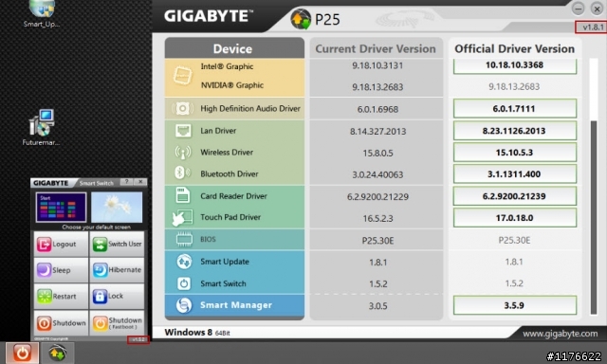Click the NVIDIA Graphic label
The image size is (607, 364).
point(231,85)
